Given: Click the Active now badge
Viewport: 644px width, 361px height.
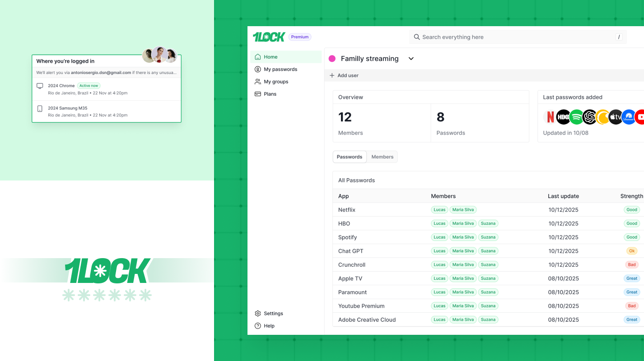Looking at the screenshot, I should click(89, 86).
